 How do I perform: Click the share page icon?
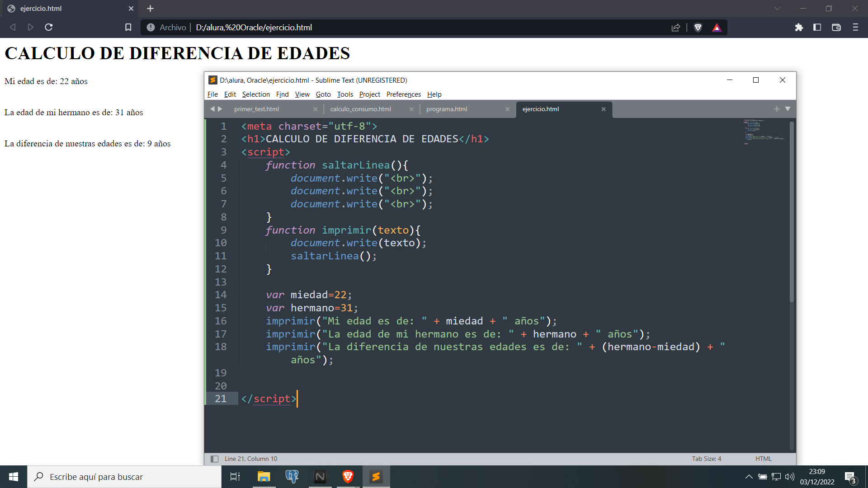(x=676, y=28)
